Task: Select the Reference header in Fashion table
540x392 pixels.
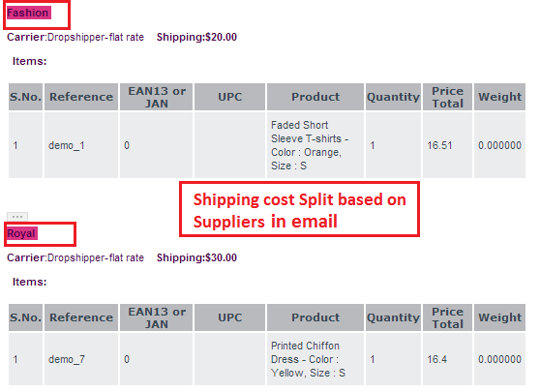Action: [x=81, y=97]
